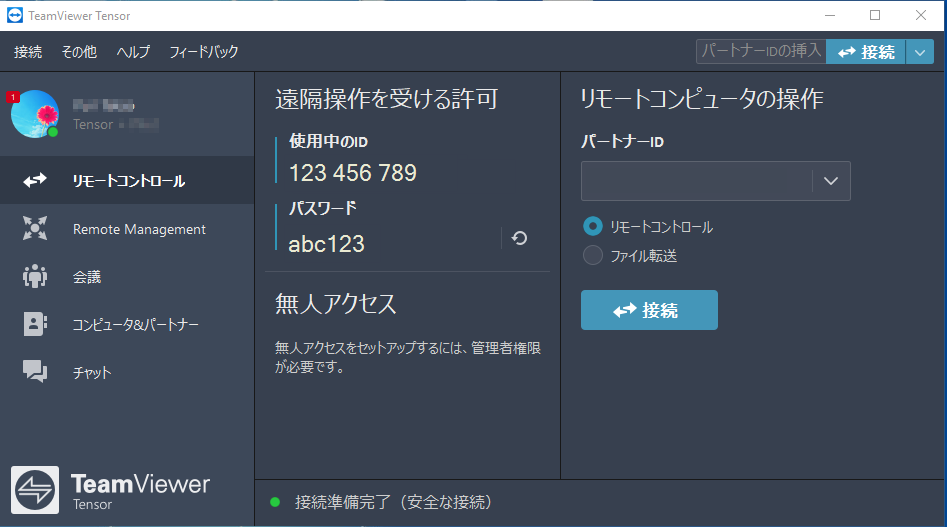
Task: Click the 使用中のID label
Action: [329, 142]
